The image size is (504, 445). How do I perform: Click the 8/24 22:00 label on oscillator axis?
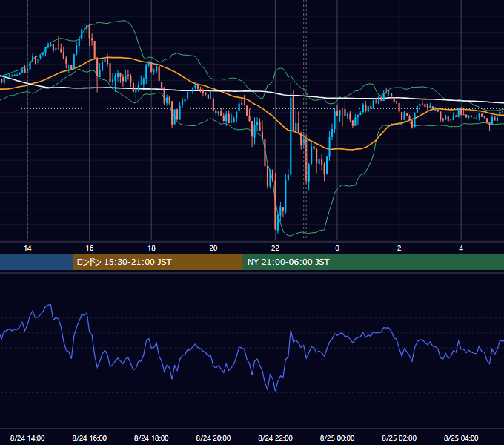pyautogui.click(x=275, y=438)
